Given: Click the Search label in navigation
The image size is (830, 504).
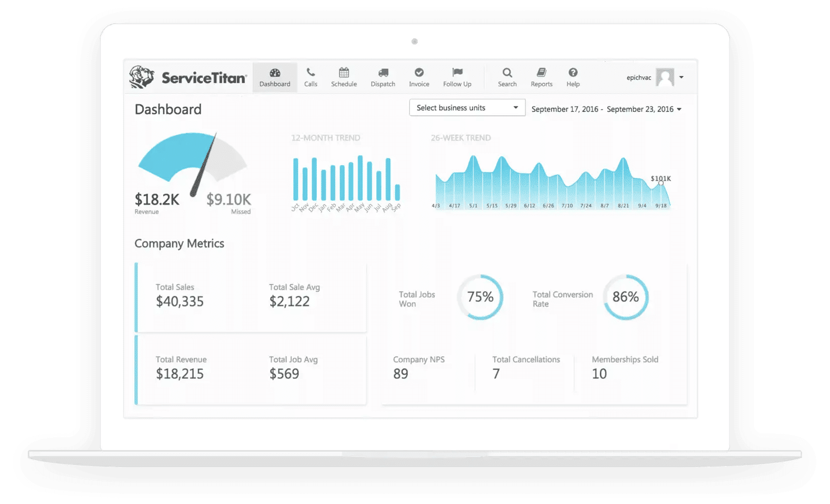Looking at the screenshot, I should (507, 84).
